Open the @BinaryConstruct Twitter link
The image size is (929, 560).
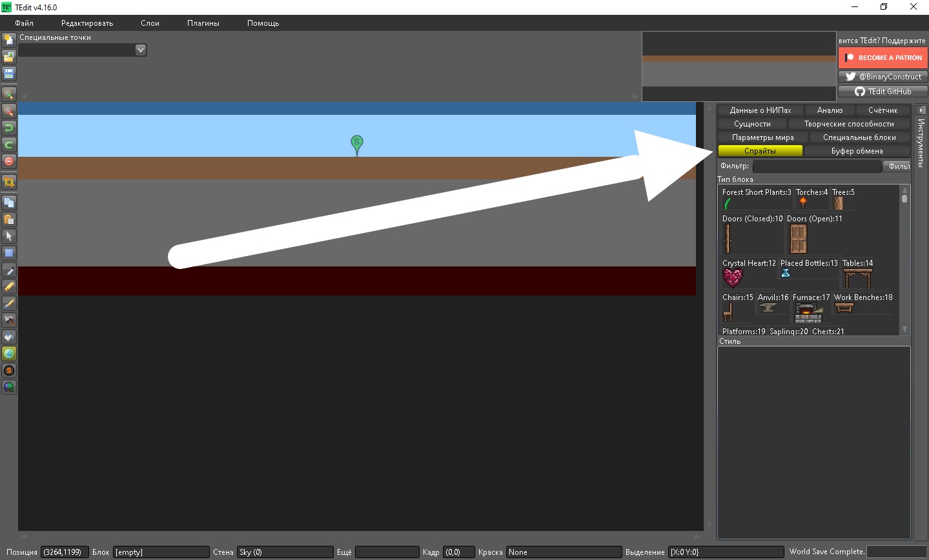point(883,76)
